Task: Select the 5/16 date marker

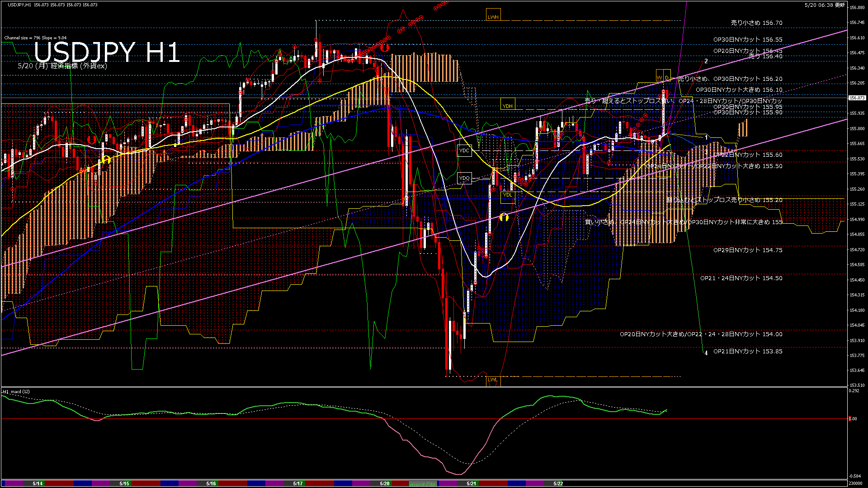Action: (211, 483)
